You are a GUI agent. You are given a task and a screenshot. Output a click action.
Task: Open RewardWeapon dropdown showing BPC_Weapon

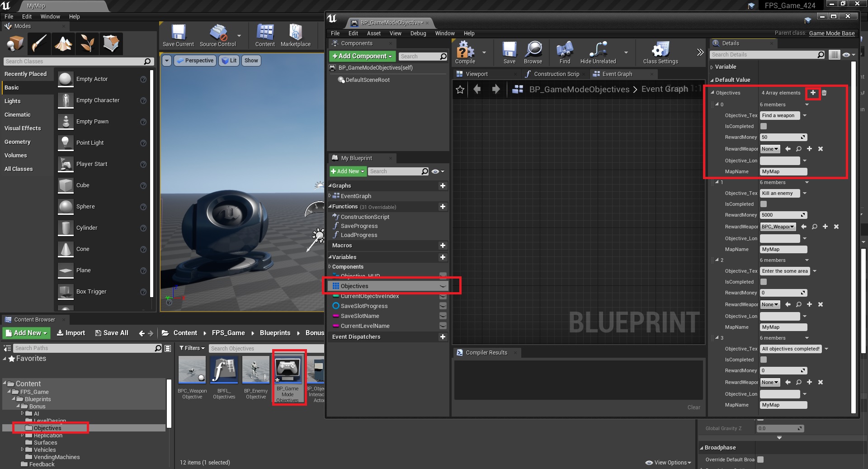pos(778,227)
